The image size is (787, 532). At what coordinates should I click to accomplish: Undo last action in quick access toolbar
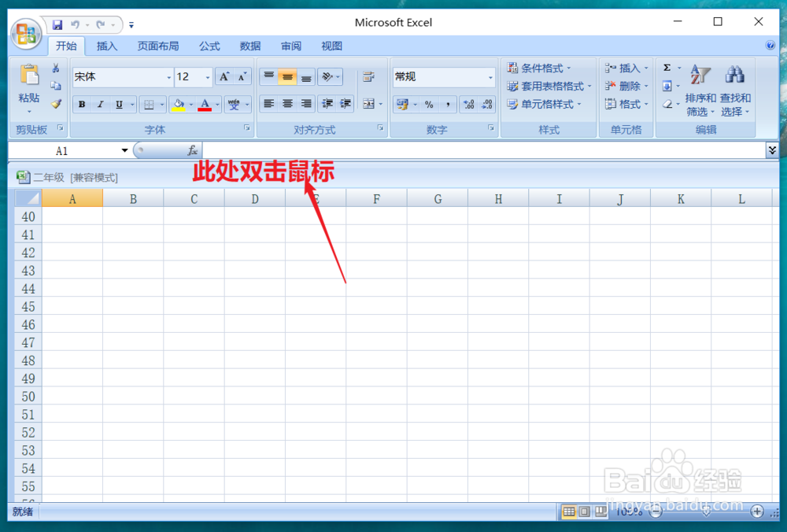pyautogui.click(x=76, y=24)
